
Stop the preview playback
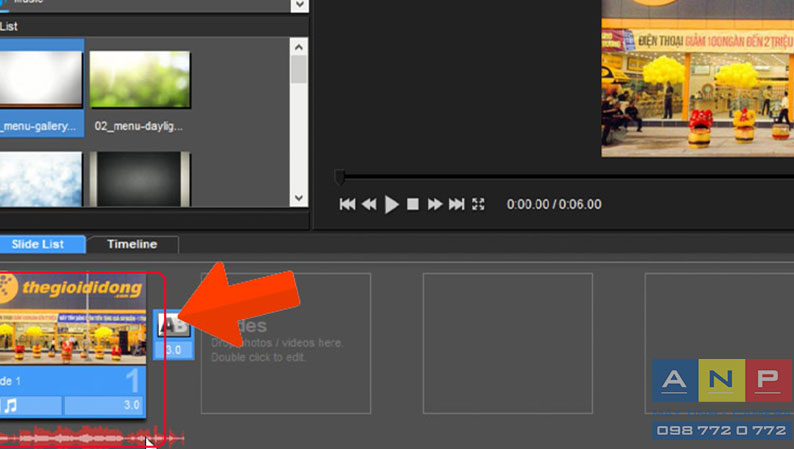413,204
